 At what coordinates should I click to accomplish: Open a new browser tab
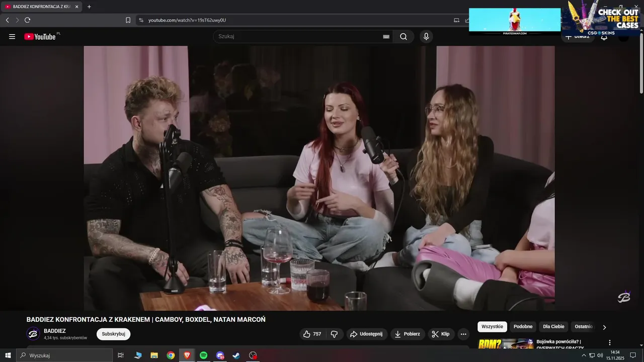89,7
